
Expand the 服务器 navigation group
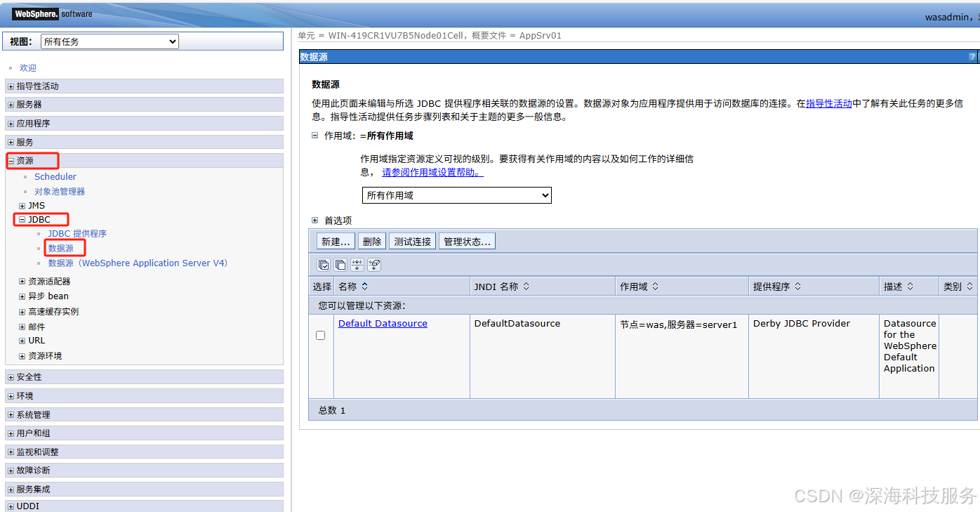(x=11, y=105)
